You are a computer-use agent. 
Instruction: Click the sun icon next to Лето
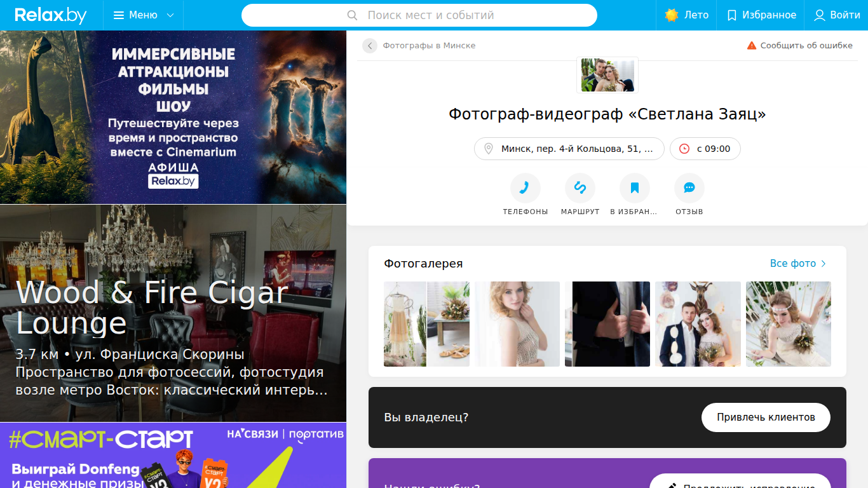[x=671, y=15]
